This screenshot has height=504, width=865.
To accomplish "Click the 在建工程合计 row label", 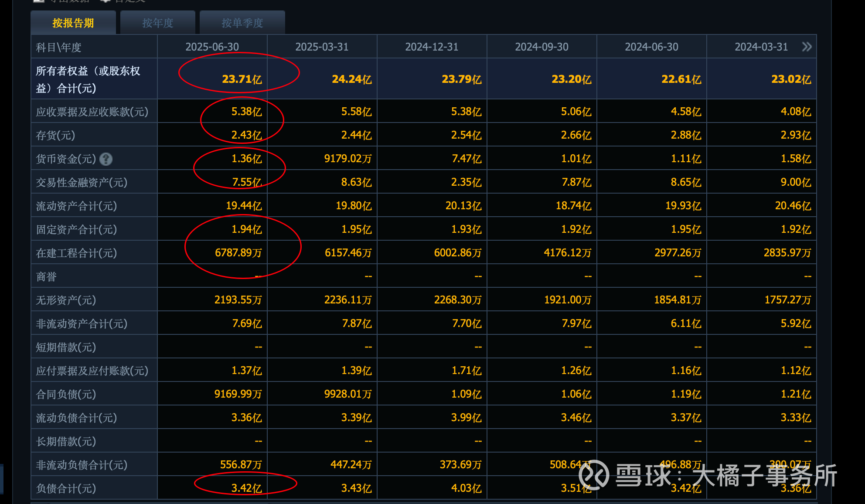I will pyautogui.click(x=76, y=253).
